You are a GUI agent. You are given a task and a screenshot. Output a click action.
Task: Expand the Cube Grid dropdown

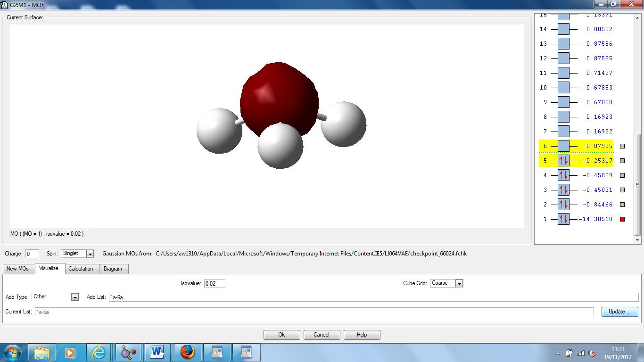[x=459, y=283]
